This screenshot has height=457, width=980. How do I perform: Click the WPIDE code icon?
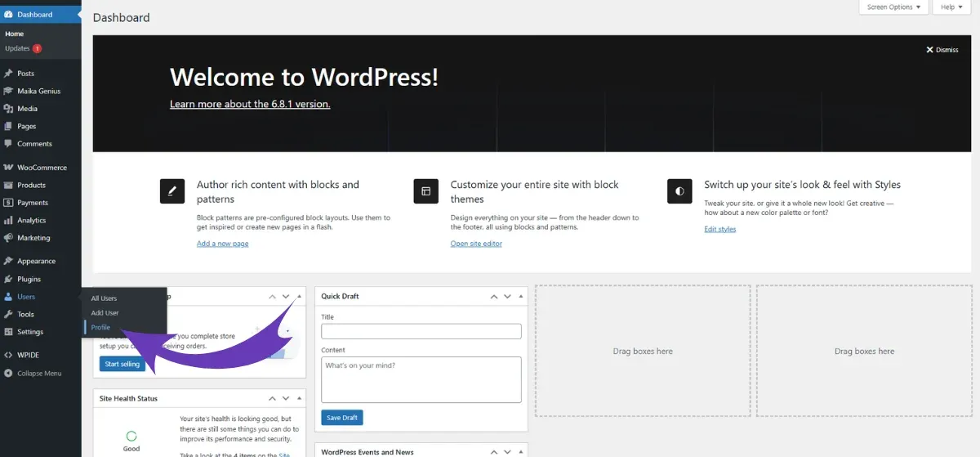(x=8, y=356)
